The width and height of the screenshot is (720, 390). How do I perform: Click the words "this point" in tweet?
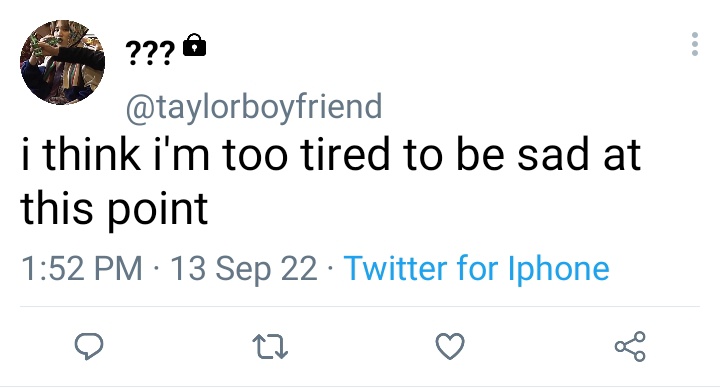pos(114,210)
